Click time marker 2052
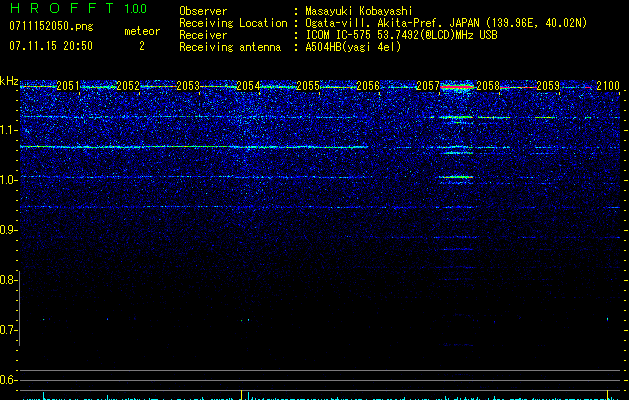This screenshot has height=400, width=629. click(128, 85)
